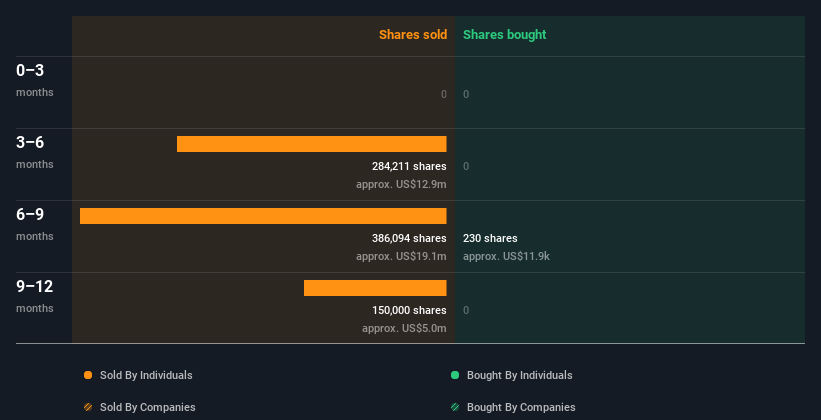This screenshot has width=821, height=420.
Task: Toggle the Bought By Companies legend label
Action: tap(521, 407)
